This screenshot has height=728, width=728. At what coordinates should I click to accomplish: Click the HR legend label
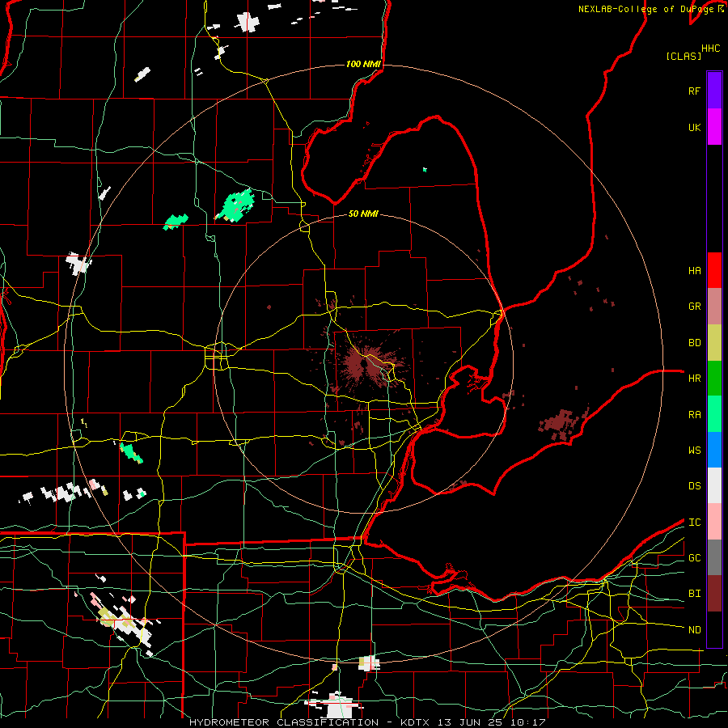pyautogui.click(x=694, y=379)
